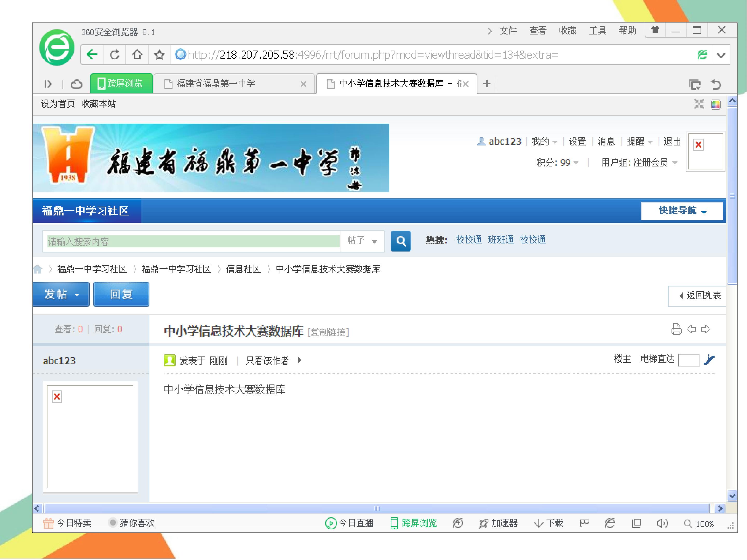Open the 收藏 menu
The width and height of the screenshot is (747, 560).
pyautogui.click(x=568, y=31)
